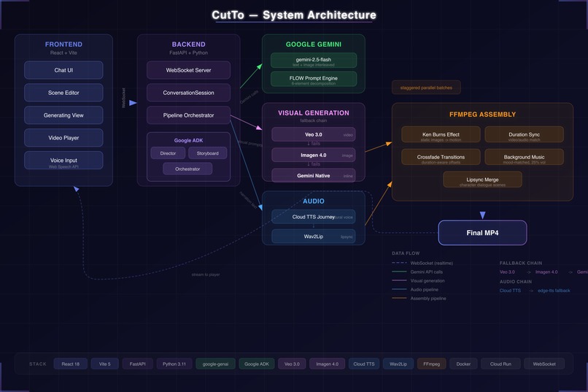The image size is (588, 392).
Task: Click the Ken Burns Effect box
Action: point(441,134)
